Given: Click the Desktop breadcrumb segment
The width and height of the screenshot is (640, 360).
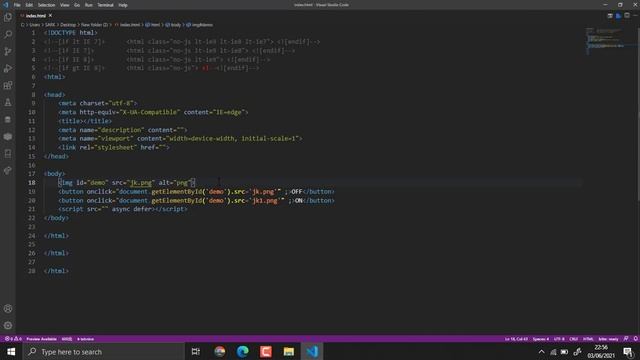Looking at the screenshot, I should (x=68, y=25).
